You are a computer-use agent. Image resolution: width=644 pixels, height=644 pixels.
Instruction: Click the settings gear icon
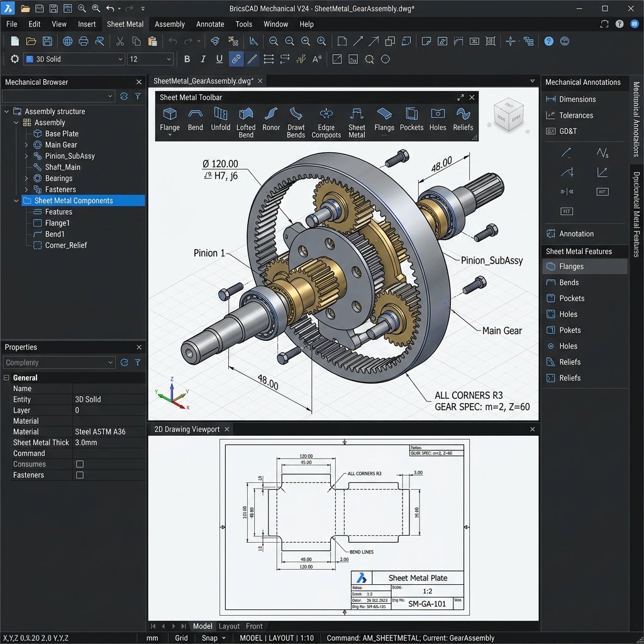click(15, 59)
